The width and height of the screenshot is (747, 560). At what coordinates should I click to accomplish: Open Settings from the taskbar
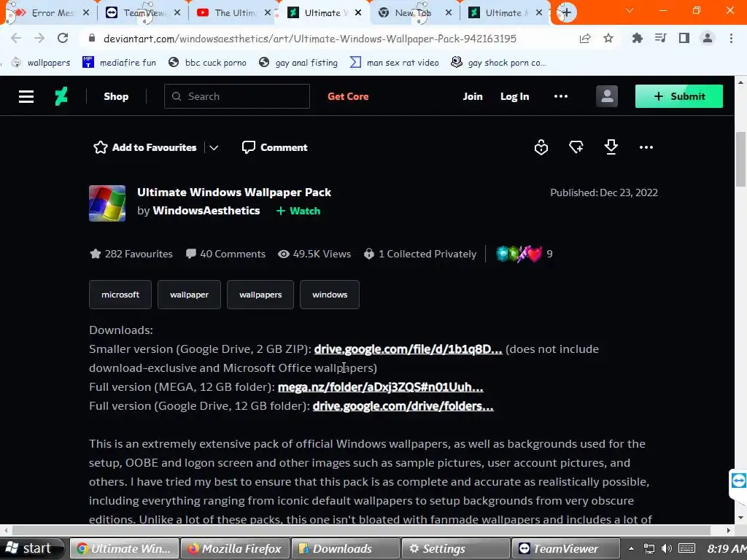point(455,548)
